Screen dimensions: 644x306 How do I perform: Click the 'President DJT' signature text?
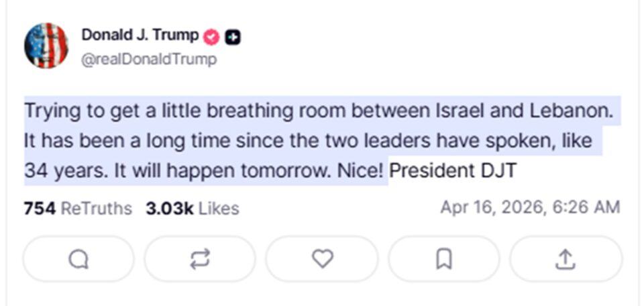(x=453, y=171)
